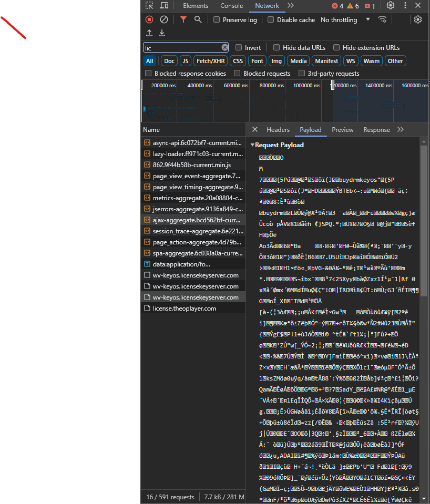Filter requests by WS
This screenshot has height=504, width=430.
coord(351,61)
